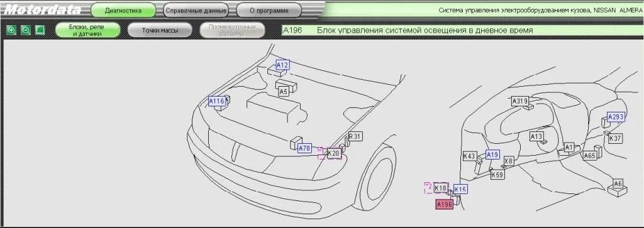This screenshot has height=228, width=644.
Task: Switch to Справочные данные tab
Action: coord(196,10)
